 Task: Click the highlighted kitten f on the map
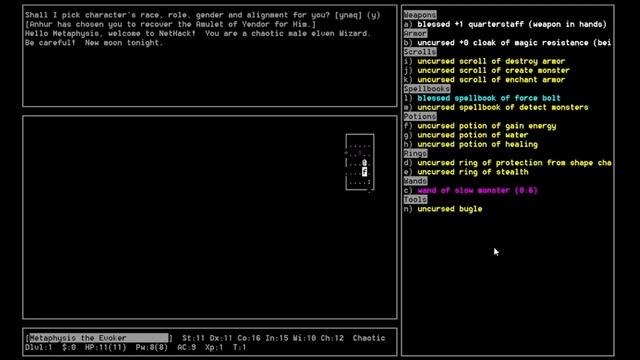[x=364, y=172]
